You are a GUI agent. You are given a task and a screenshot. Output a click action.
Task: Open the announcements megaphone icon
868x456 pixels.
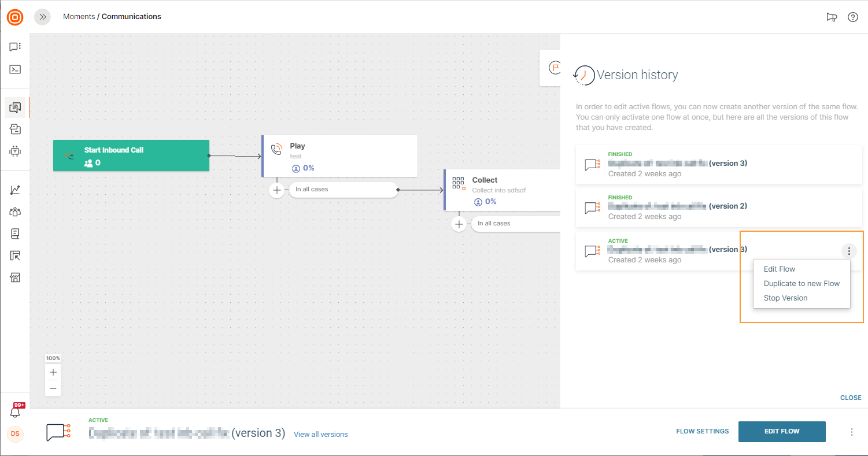(x=832, y=17)
